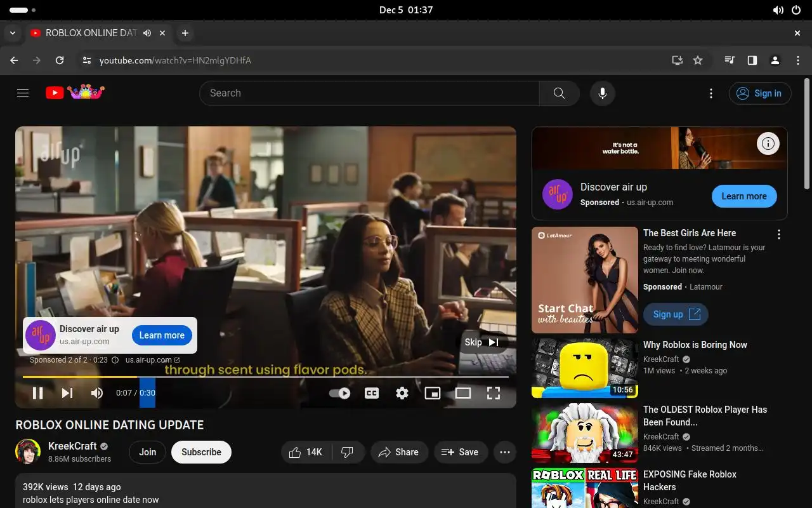
Task: Open more actions menu beside Save
Action: click(x=505, y=452)
